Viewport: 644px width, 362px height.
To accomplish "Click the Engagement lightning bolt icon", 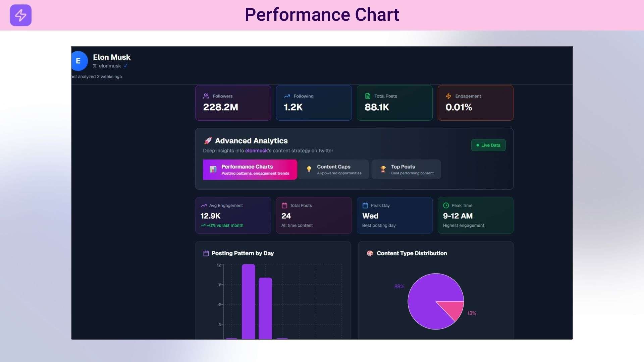I will 448,96.
